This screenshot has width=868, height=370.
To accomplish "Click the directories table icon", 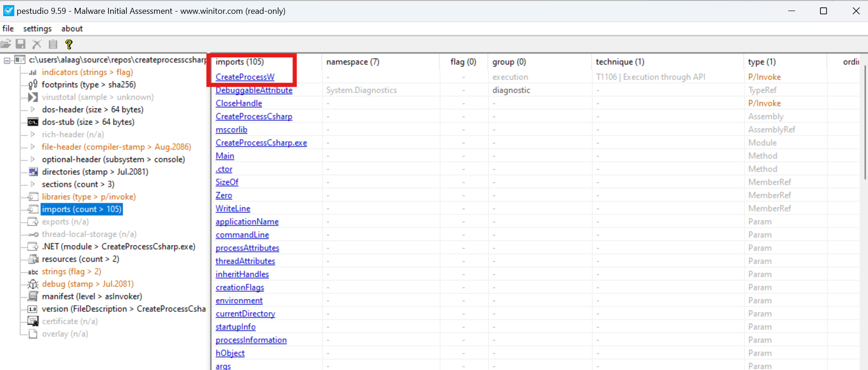I will pyautogui.click(x=33, y=172).
